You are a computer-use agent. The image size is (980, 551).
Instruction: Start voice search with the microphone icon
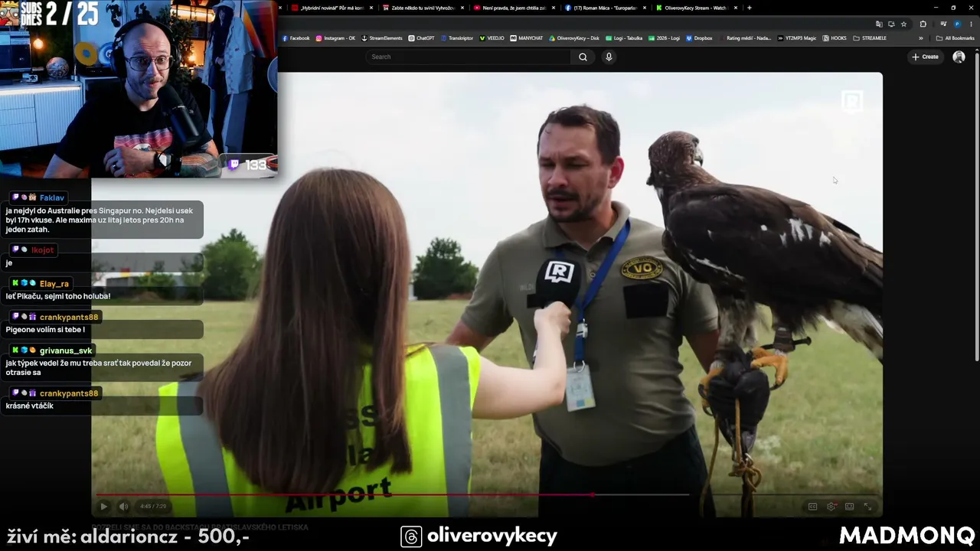pos(609,57)
